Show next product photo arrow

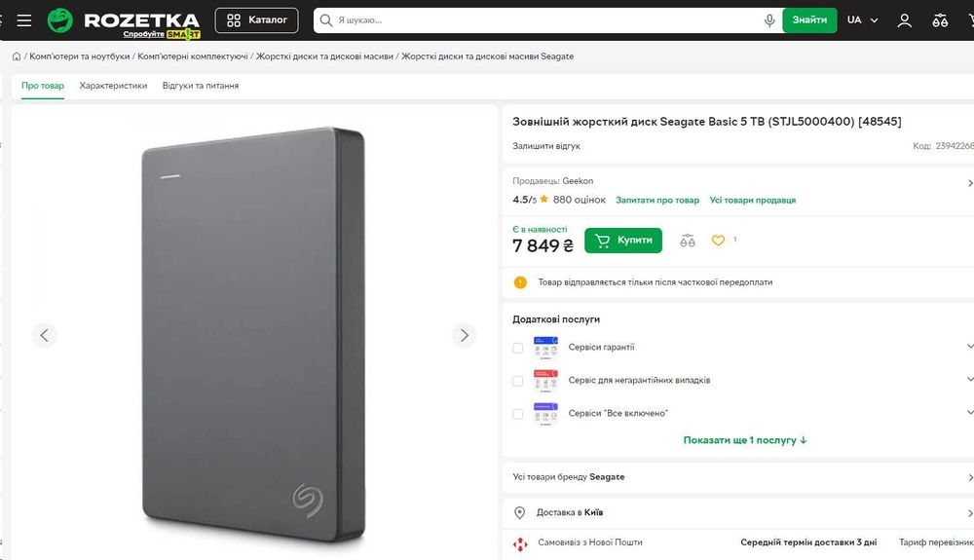[464, 335]
